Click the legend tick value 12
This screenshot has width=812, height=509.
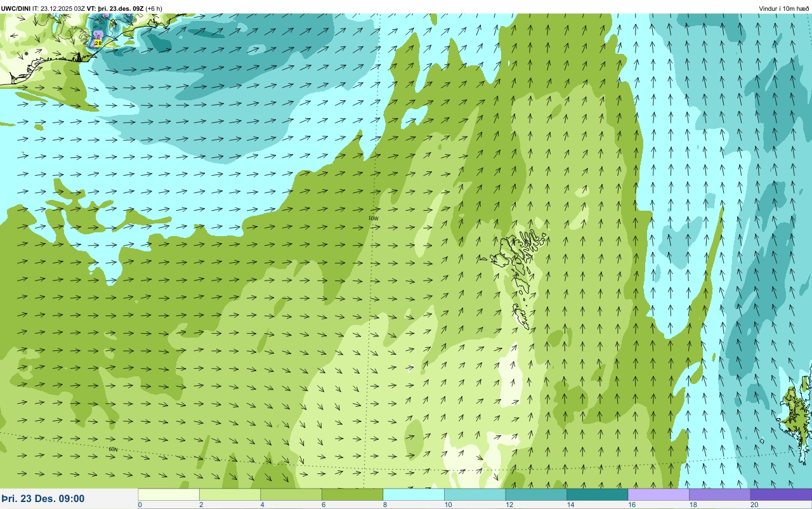pyautogui.click(x=508, y=505)
